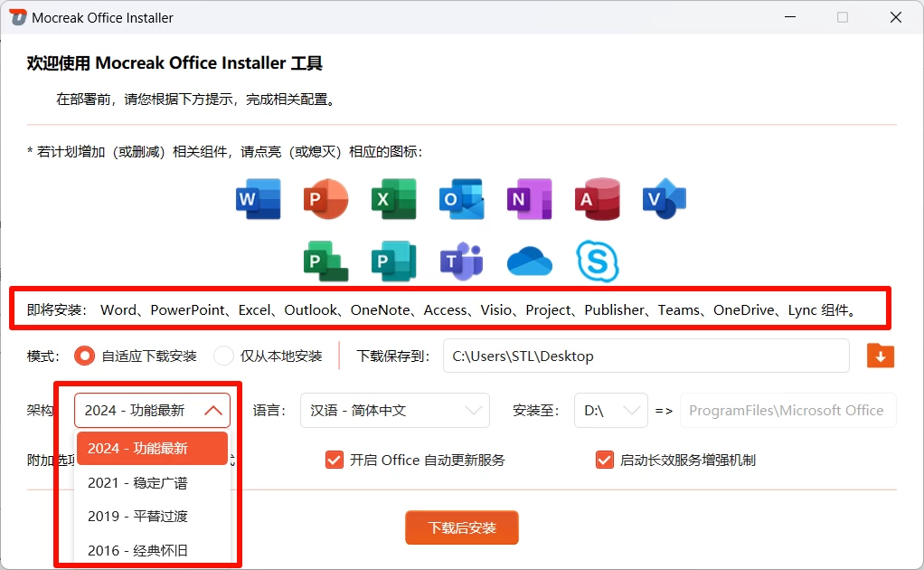Toggle the Skype/Lync component icon
924x570 pixels.
(x=597, y=261)
